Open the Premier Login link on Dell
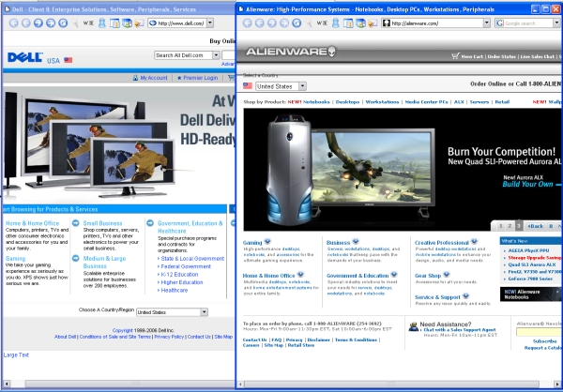The image size is (563, 392). point(199,78)
